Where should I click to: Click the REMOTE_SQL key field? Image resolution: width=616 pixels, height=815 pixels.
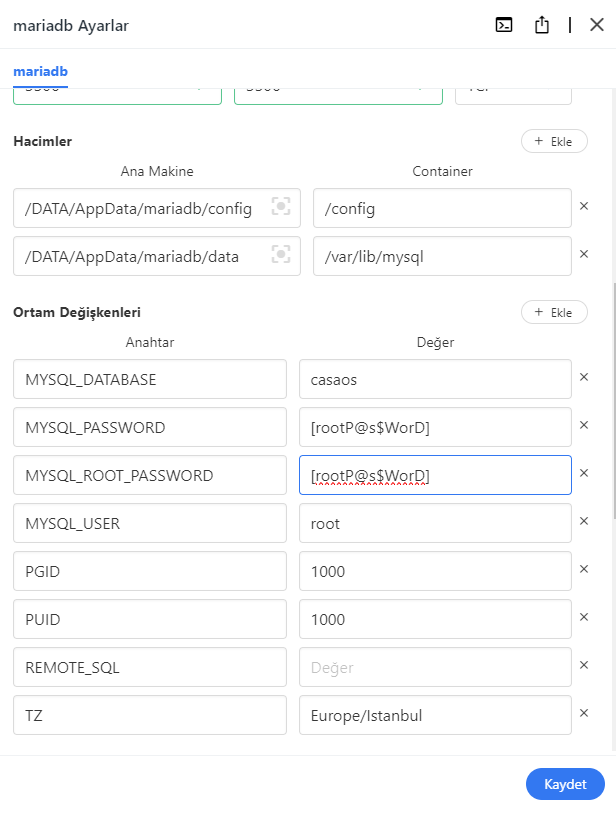click(x=150, y=667)
